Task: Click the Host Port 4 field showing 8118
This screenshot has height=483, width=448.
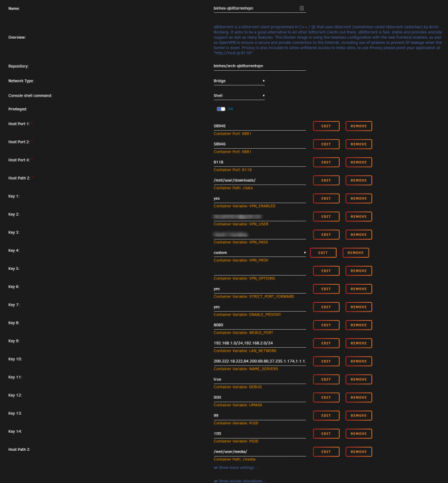Action: click(x=260, y=162)
